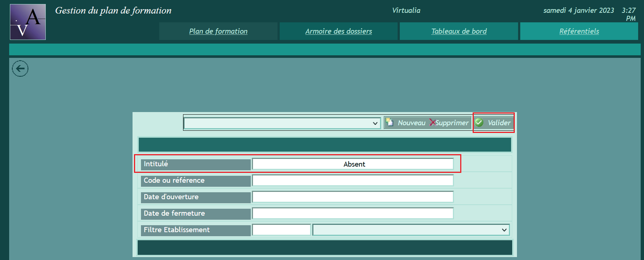Click the Gestion du plan de formation title

113,11
